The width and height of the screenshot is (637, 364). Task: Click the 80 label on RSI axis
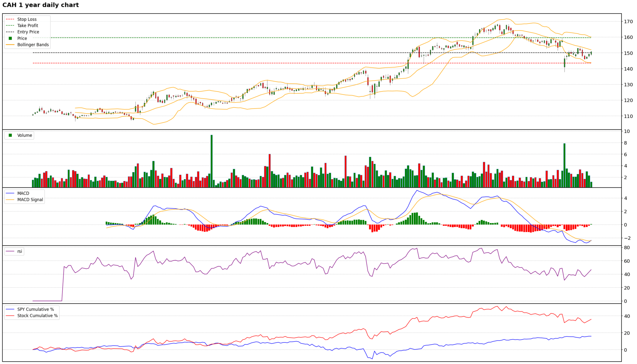click(627, 248)
